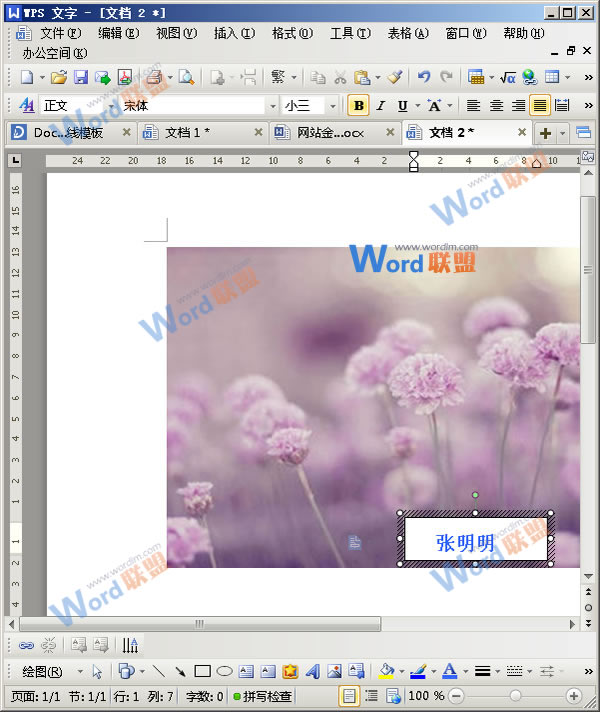This screenshot has height=712, width=600.
Task: Center align the text
Action: click(496, 106)
